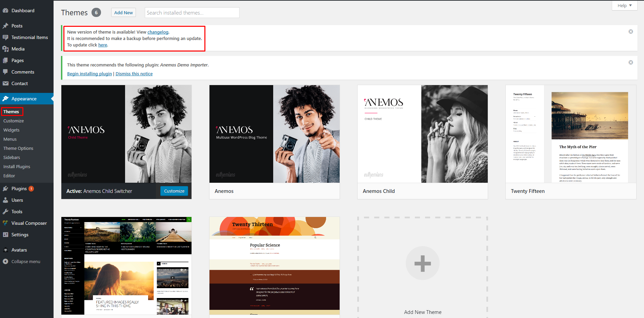Click the Contact envelope icon
Viewport: 644px width, 318px height.
[5, 83]
